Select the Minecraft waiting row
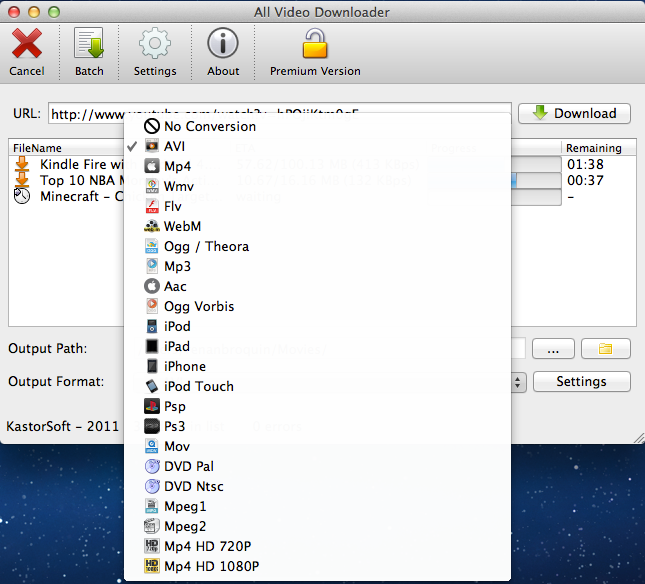Image resolution: width=645 pixels, height=584 pixels. (x=322, y=196)
